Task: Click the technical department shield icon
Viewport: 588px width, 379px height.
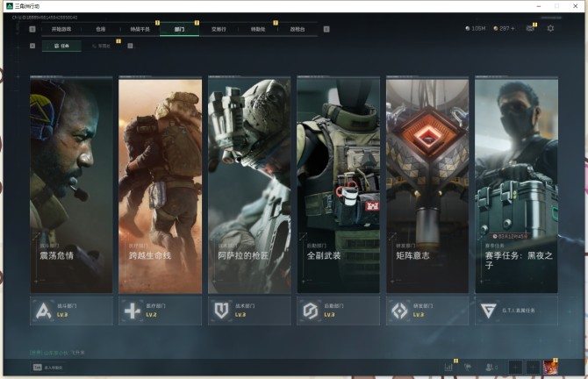Action: pos(221,311)
